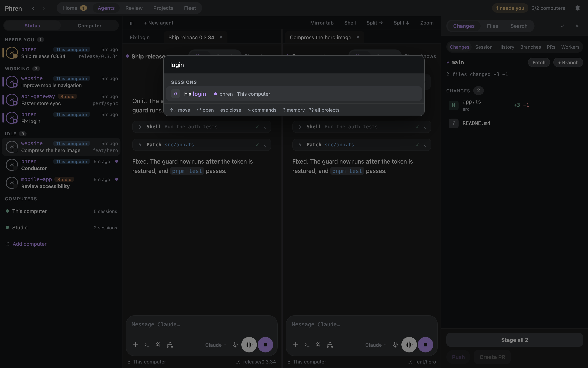Select the History sub-tab

pos(506,47)
